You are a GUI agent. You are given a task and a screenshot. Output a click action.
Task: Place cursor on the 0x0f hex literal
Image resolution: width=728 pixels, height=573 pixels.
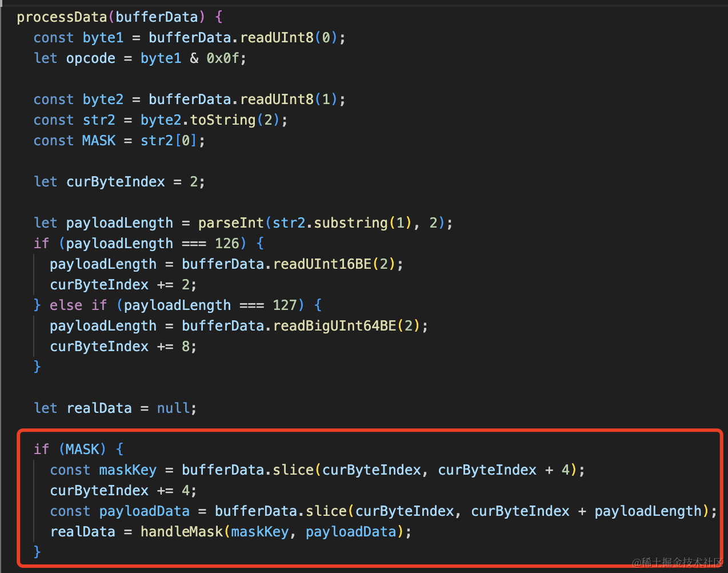pos(223,58)
